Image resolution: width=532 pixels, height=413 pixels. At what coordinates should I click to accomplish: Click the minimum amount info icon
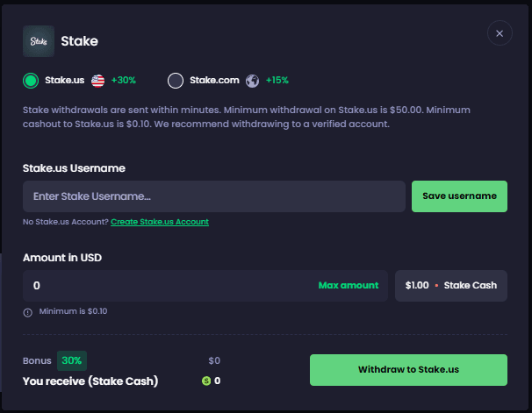pyautogui.click(x=28, y=311)
